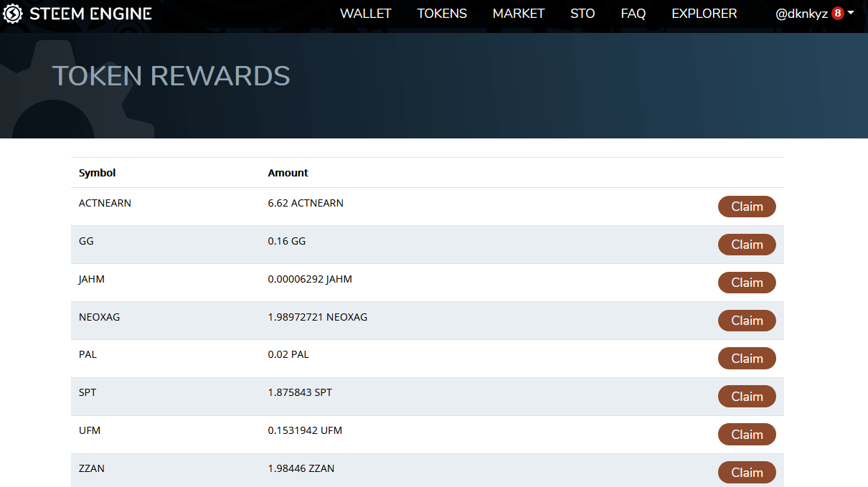Select the PAL symbol cell

tap(88, 355)
